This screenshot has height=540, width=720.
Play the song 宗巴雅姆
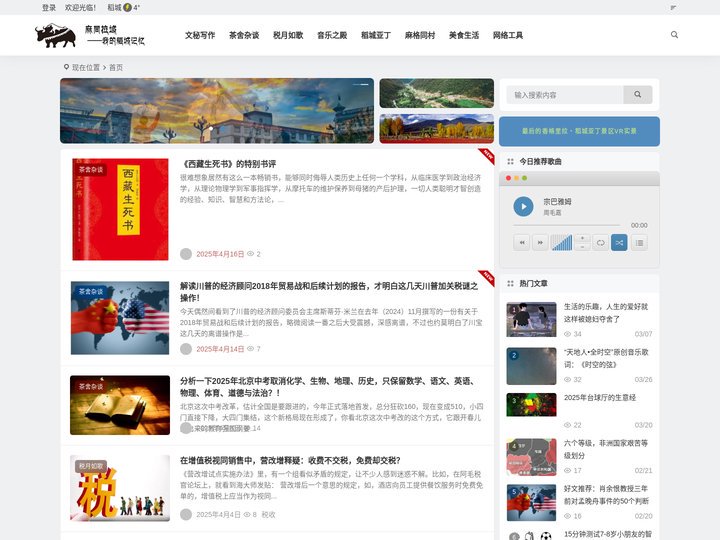coord(523,206)
